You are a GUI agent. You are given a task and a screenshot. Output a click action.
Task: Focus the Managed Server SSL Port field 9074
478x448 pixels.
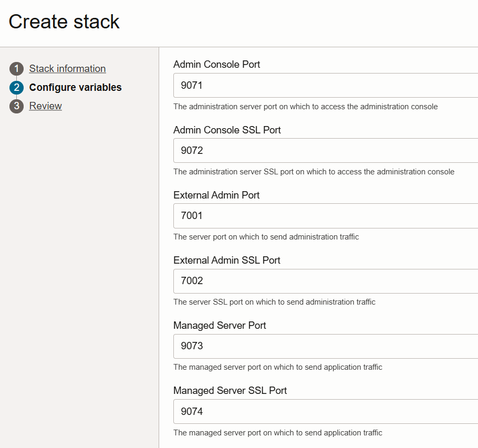326,411
